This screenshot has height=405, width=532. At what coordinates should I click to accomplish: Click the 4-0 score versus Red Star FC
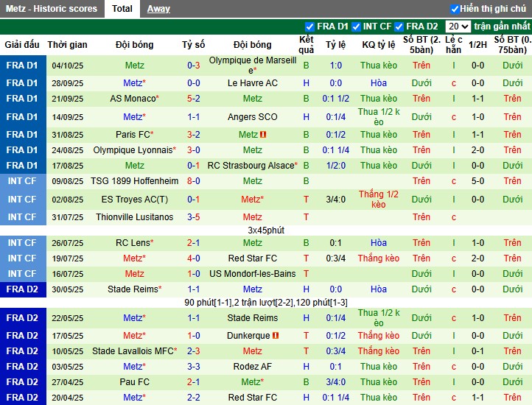(x=193, y=258)
